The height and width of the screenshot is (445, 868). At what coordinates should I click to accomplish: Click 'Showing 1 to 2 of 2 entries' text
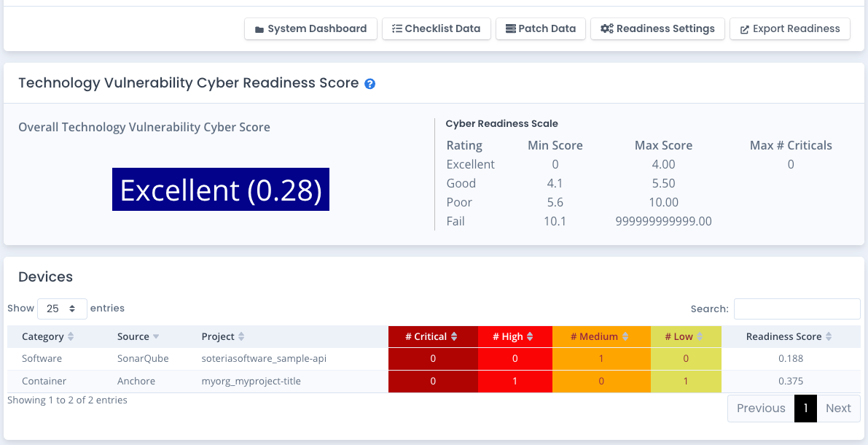click(68, 400)
